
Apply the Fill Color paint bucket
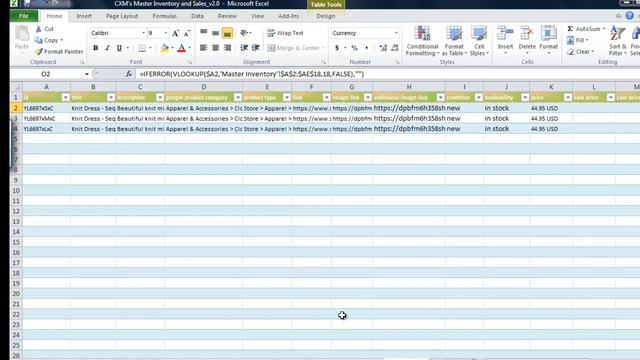(164, 48)
